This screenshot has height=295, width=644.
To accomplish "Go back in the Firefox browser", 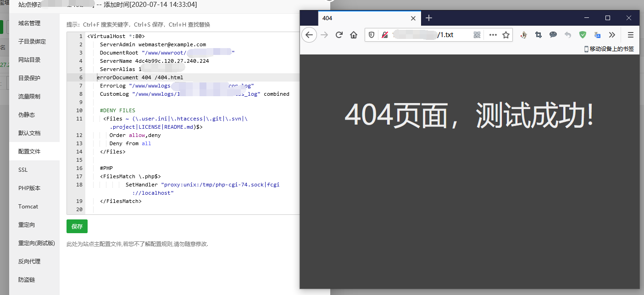I will pos(309,35).
